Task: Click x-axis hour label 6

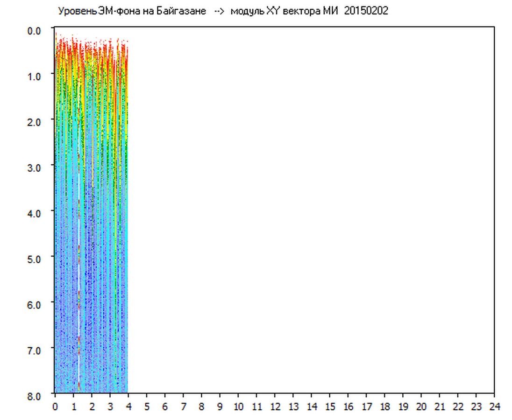Action: pyautogui.click(x=165, y=406)
